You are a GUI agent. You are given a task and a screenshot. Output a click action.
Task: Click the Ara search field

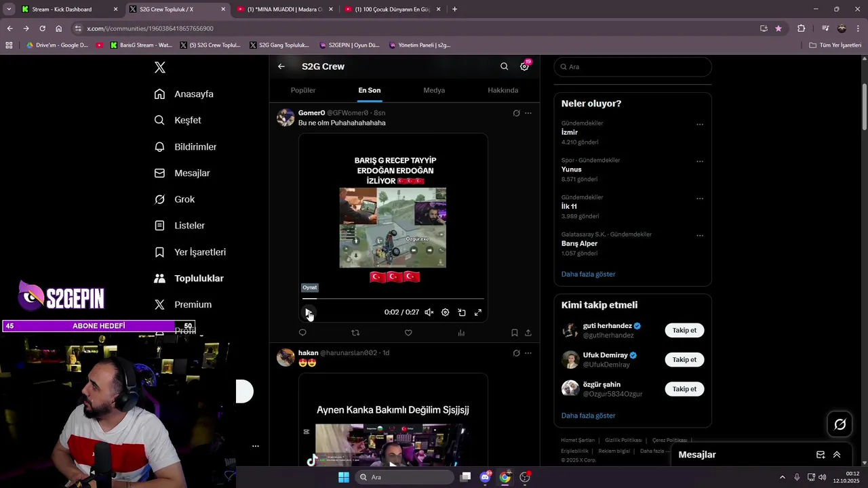coord(633,67)
